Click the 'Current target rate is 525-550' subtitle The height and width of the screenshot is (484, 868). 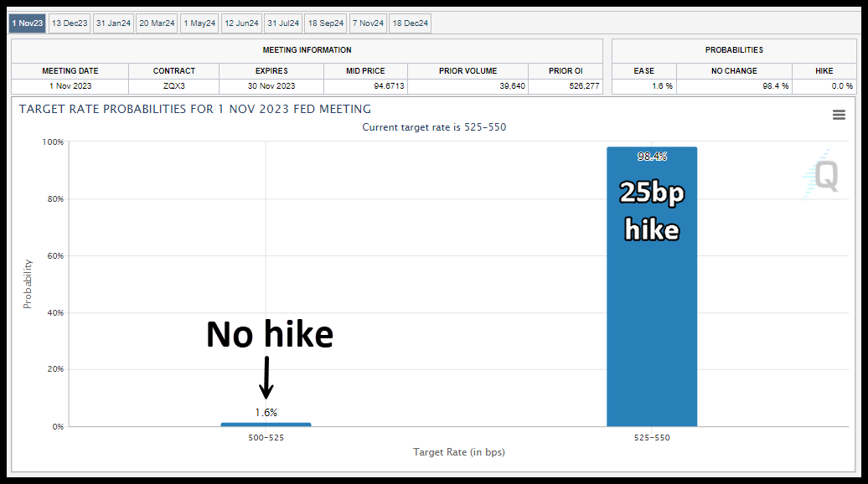(x=434, y=127)
